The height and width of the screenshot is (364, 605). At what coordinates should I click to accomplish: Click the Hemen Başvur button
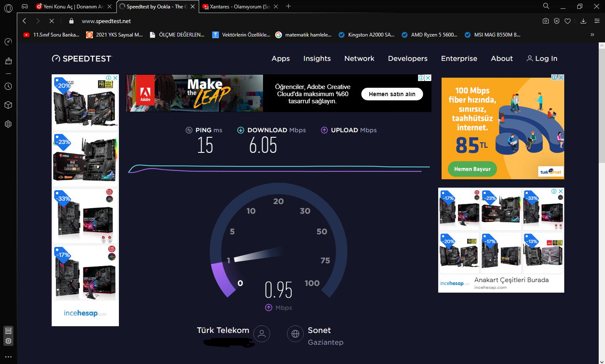[472, 169]
